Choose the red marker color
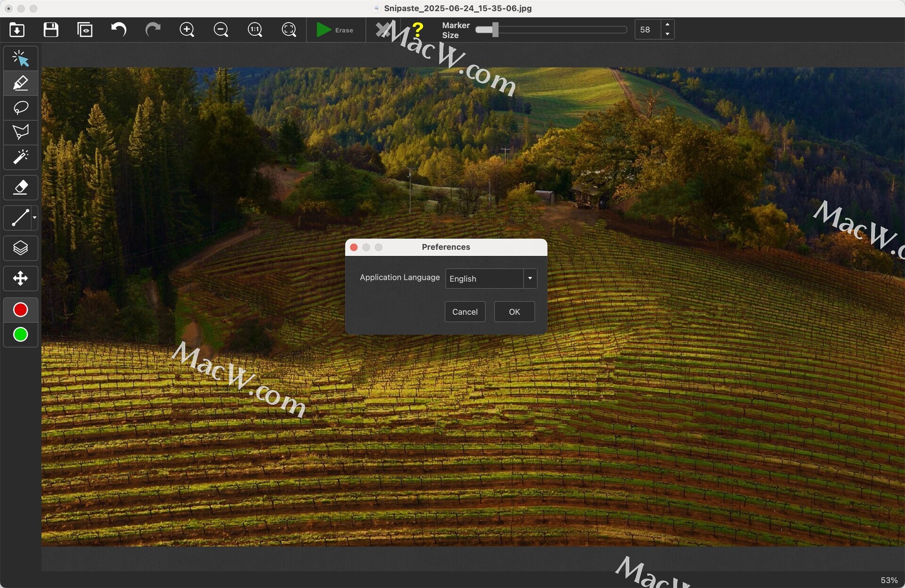Image resolution: width=905 pixels, height=588 pixels. 21,310
